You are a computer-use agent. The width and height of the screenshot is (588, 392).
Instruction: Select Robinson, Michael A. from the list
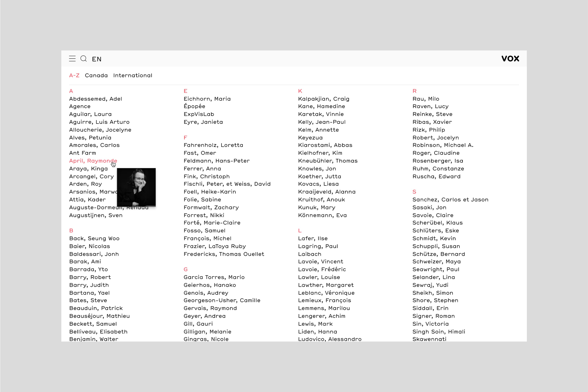click(443, 145)
